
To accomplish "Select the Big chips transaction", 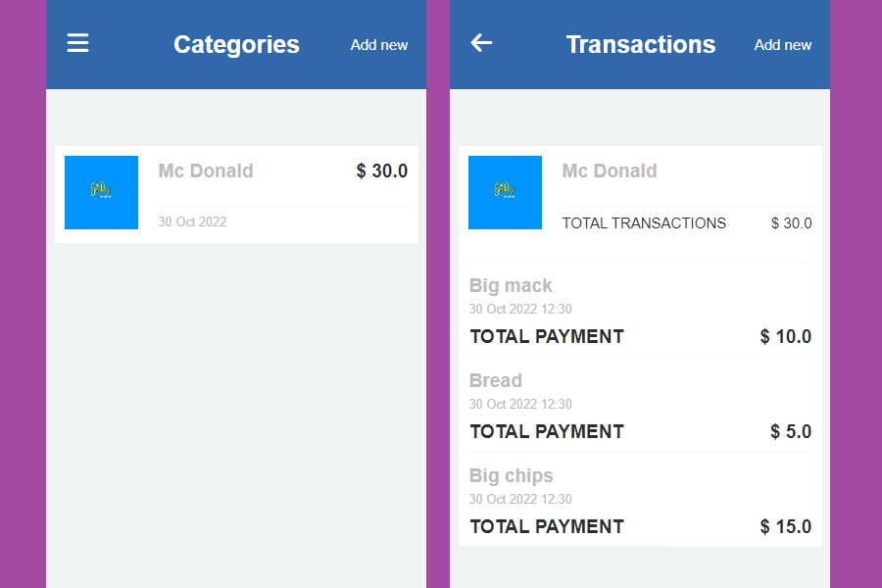I will tap(511, 476).
